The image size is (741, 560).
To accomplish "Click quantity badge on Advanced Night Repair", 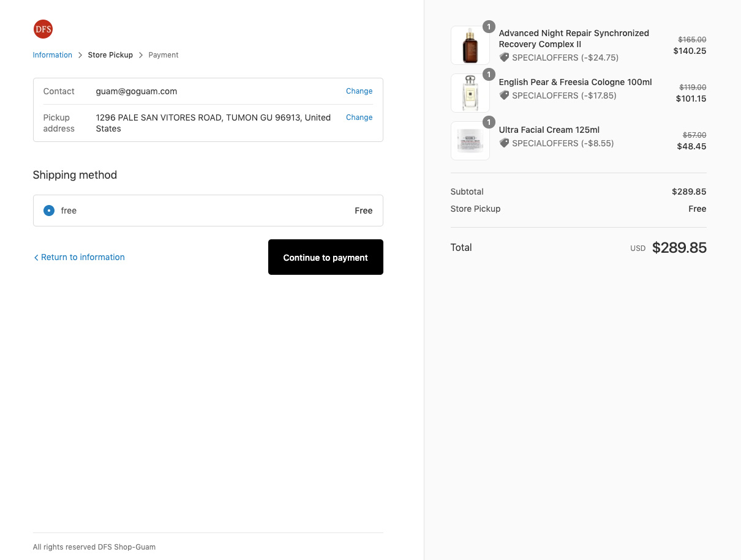I will click(x=489, y=27).
